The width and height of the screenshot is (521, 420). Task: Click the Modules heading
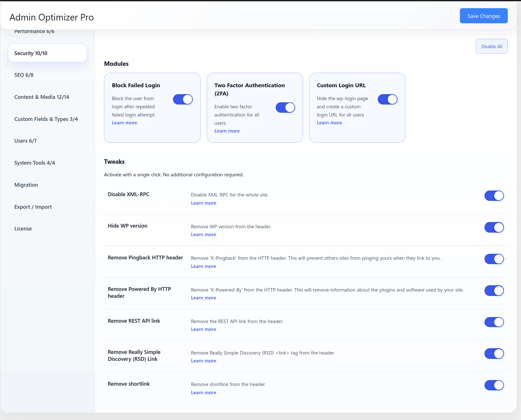pyautogui.click(x=116, y=64)
